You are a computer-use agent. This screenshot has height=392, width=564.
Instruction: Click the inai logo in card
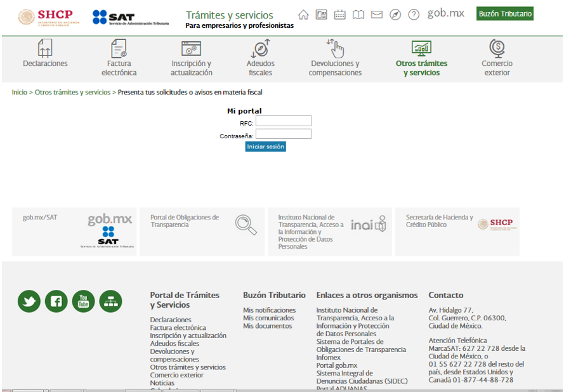coord(369,224)
